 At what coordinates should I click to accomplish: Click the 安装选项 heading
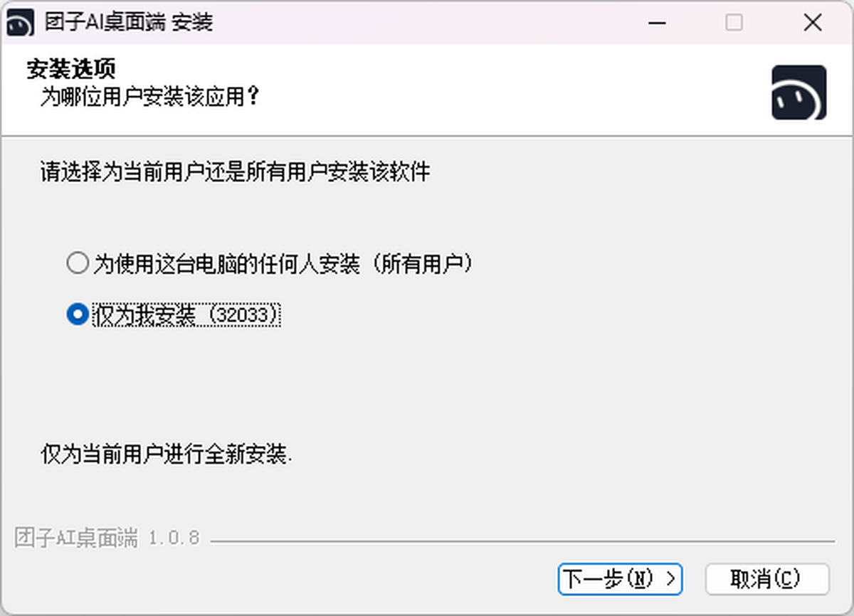coord(71,69)
